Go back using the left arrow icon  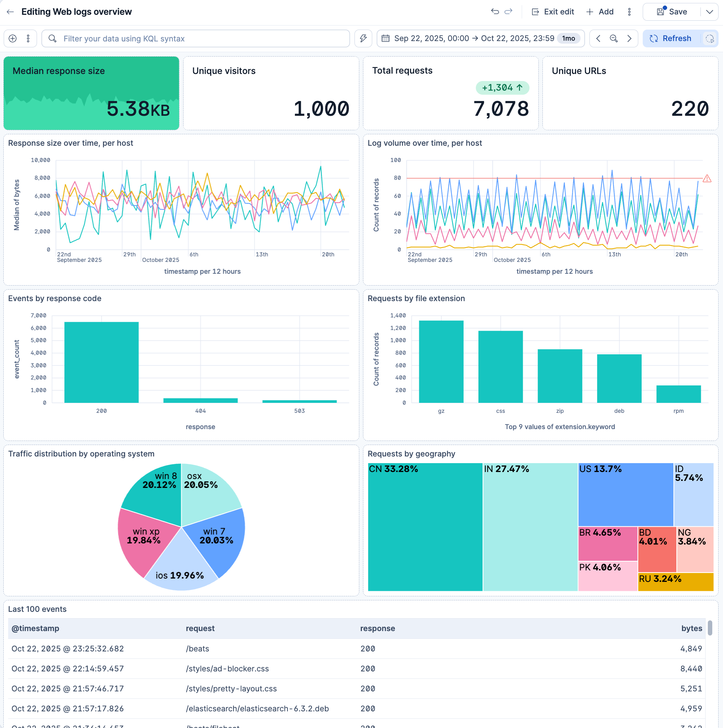click(10, 12)
